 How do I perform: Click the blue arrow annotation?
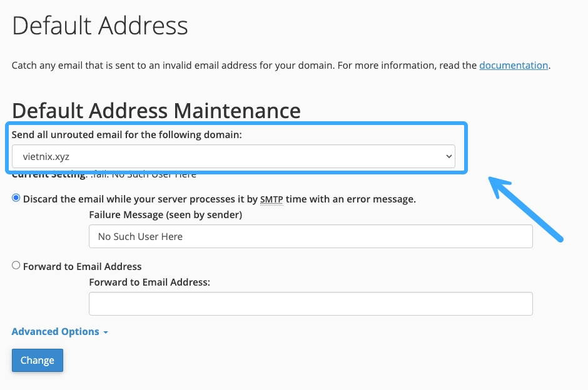coord(525,209)
